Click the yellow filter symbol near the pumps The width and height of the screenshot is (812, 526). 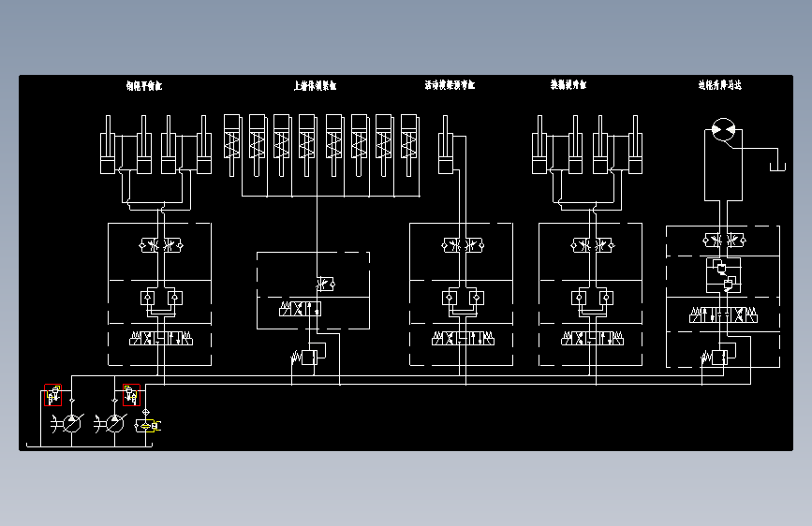[148, 426]
